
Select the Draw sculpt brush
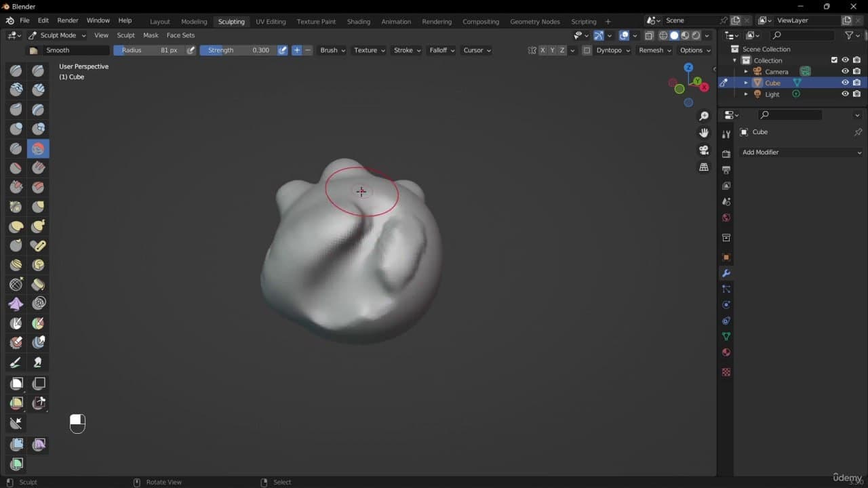[x=16, y=70]
